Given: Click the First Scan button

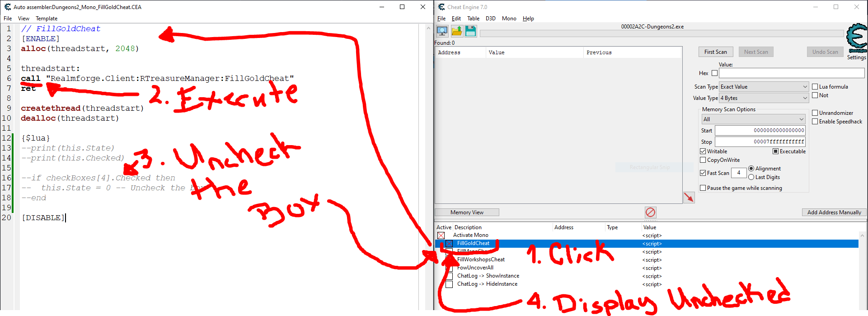Looking at the screenshot, I should [x=716, y=52].
